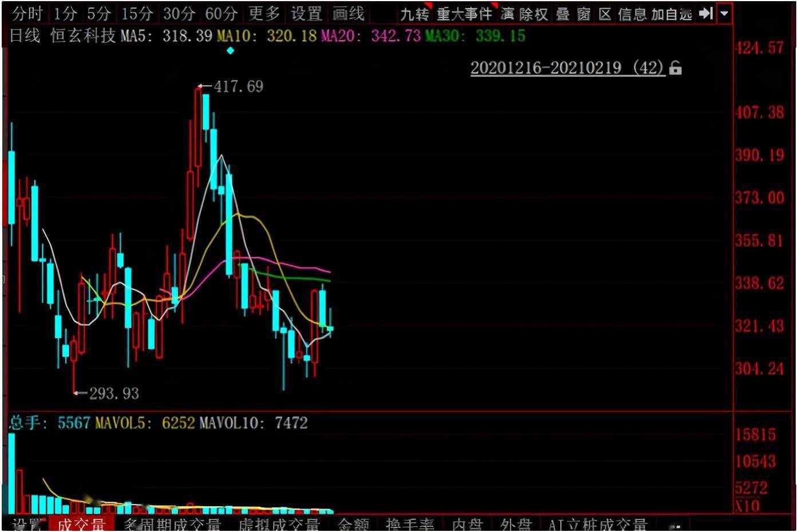Image resolution: width=798 pixels, height=532 pixels.
Task: Click the 恒玄科技 stock name
Action: pyautogui.click(x=83, y=36)
